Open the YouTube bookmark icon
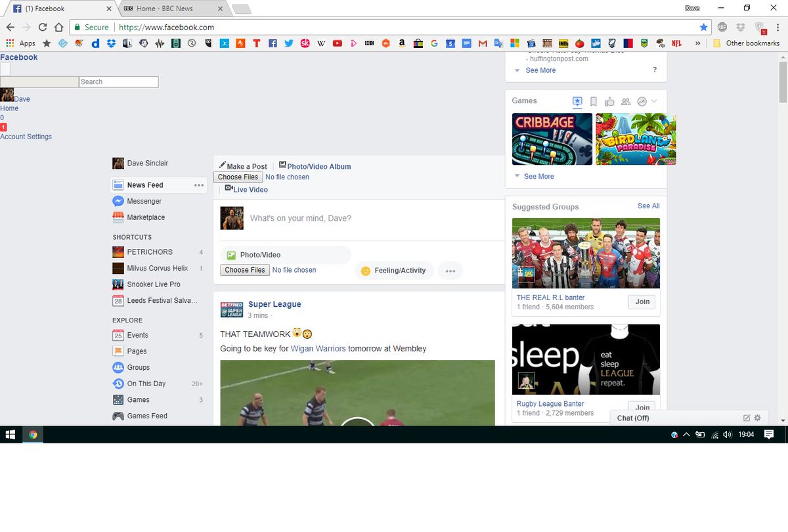The width and height of the screenshot is (788, 532). (x=337, y=43)
